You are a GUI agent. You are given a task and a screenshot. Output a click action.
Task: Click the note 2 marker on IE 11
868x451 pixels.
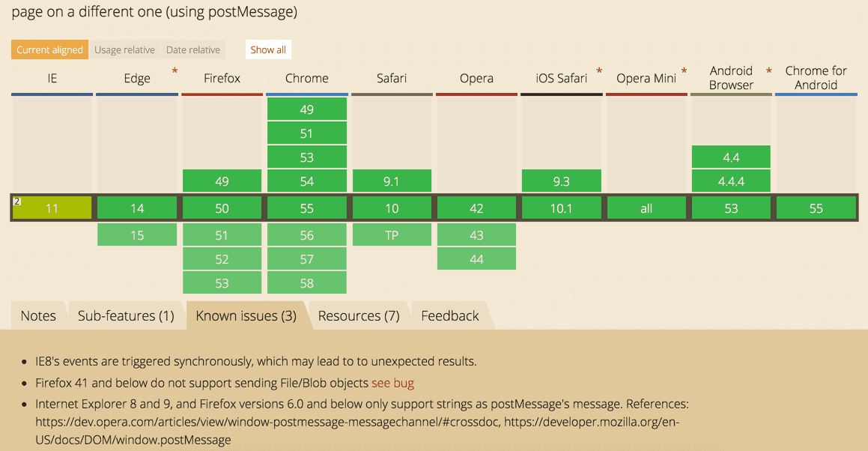click(17, 202)
